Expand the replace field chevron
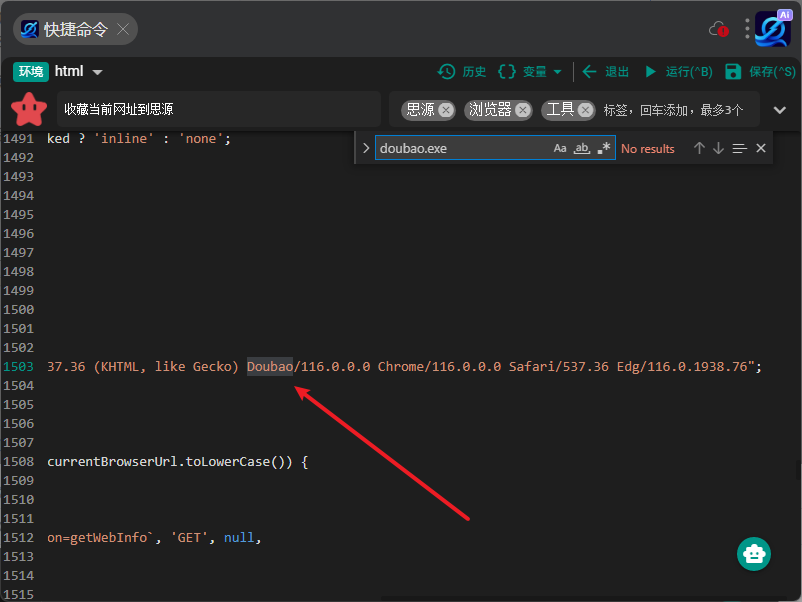Viewport: 802px width, 602px height. [x=366, y=148]
